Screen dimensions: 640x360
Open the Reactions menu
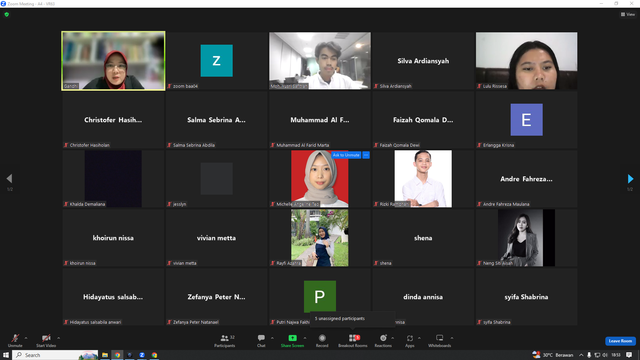coord(383,340)
